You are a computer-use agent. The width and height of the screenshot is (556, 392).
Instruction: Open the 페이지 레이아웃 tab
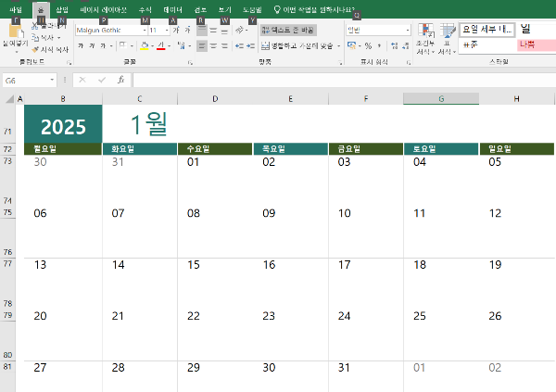(103, 9)
